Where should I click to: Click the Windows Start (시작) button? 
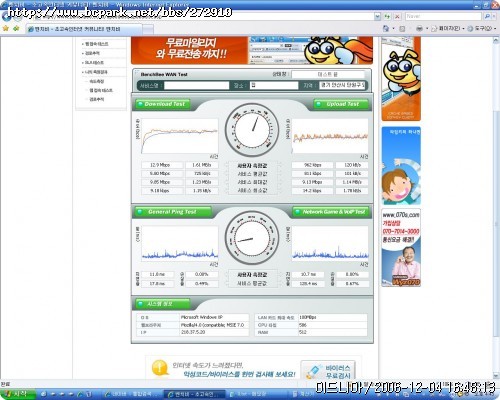pyautogui.click(x=17, y=394)
